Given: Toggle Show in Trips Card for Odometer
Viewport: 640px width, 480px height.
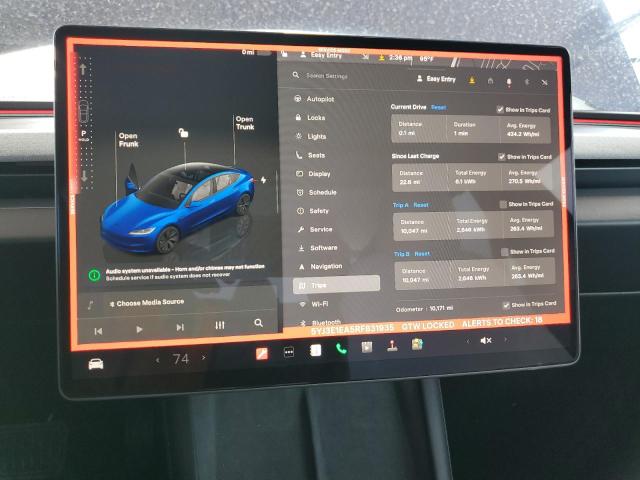Looking at the screenshot, I should click(506, 305).
